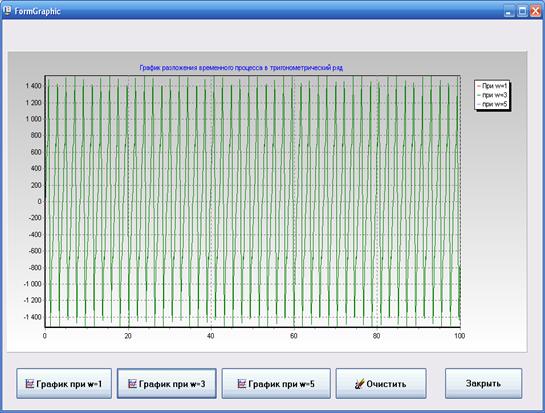Maximize the FormGraphic window

522,11
